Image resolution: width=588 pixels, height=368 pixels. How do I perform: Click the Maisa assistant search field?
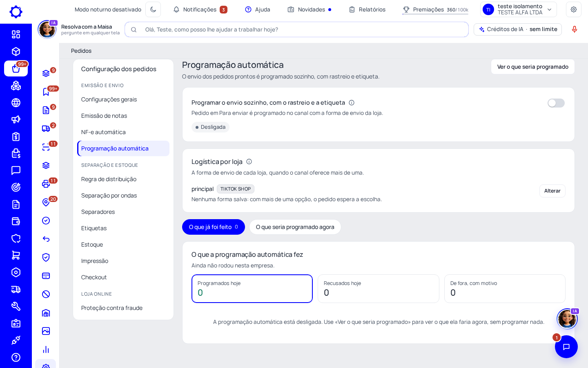pos(296,29)
